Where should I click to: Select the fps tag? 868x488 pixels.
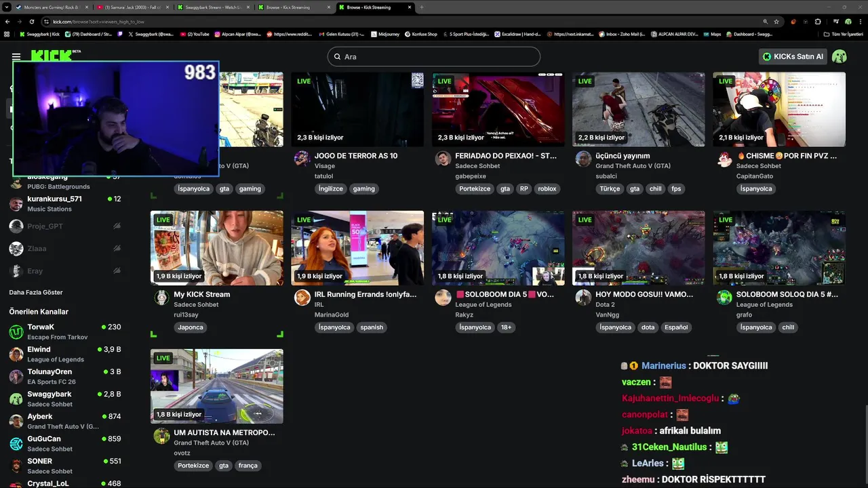pos(676,189)
